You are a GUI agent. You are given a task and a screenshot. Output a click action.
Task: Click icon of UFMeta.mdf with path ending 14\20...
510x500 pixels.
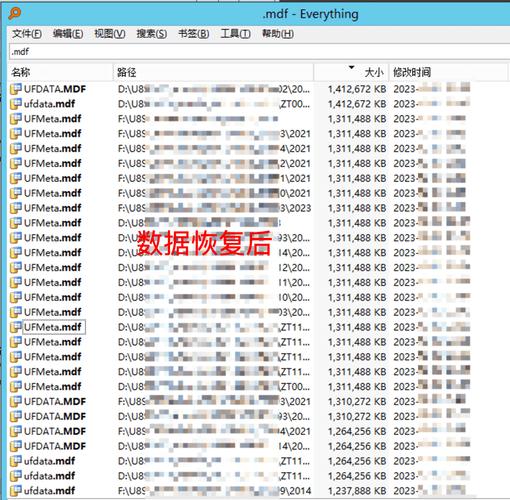(16, 252)
